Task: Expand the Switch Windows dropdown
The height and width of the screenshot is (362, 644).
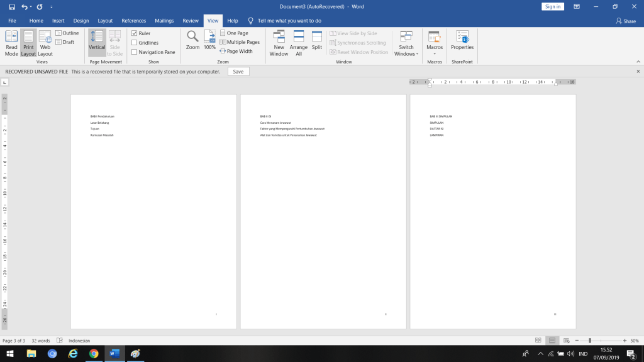Action: (406, 43)
